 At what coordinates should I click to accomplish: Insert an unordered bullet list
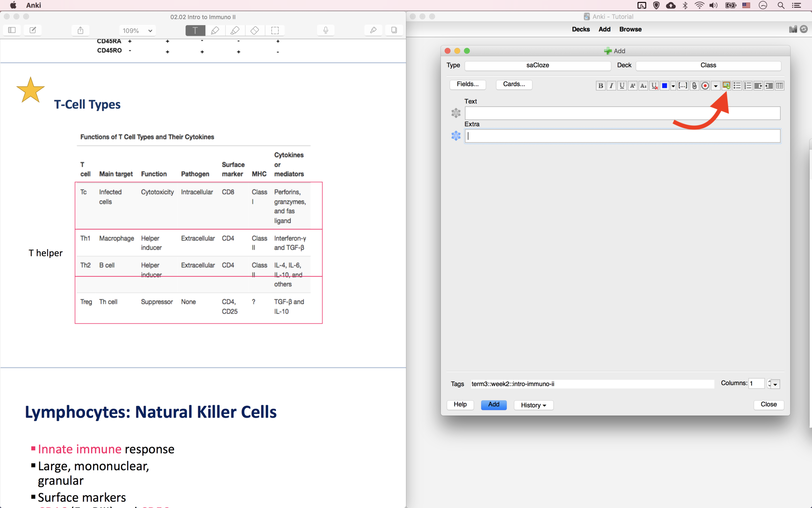(x=737, y=86)
